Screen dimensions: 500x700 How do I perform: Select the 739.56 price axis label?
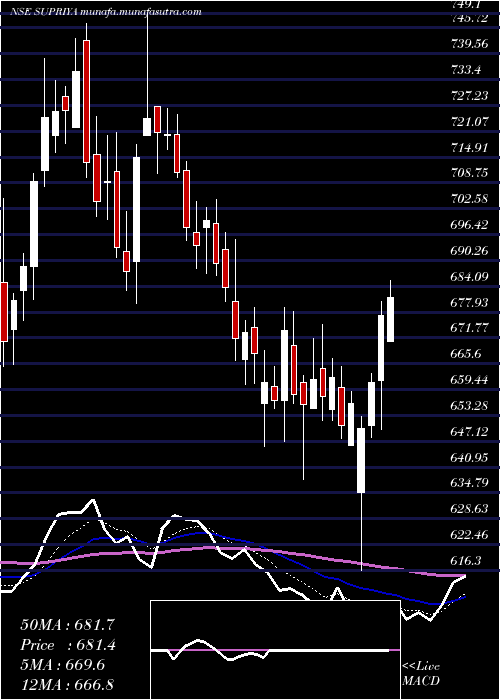(x=471, y=44)
